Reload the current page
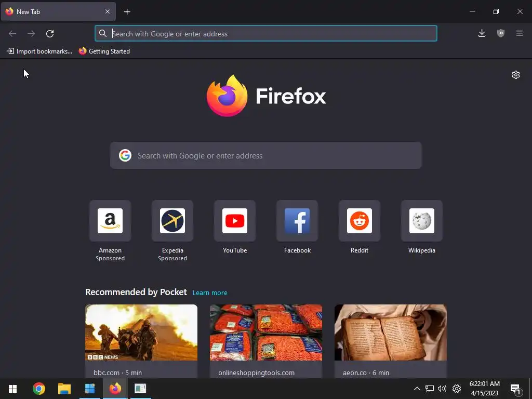 (x=50, y=34)
